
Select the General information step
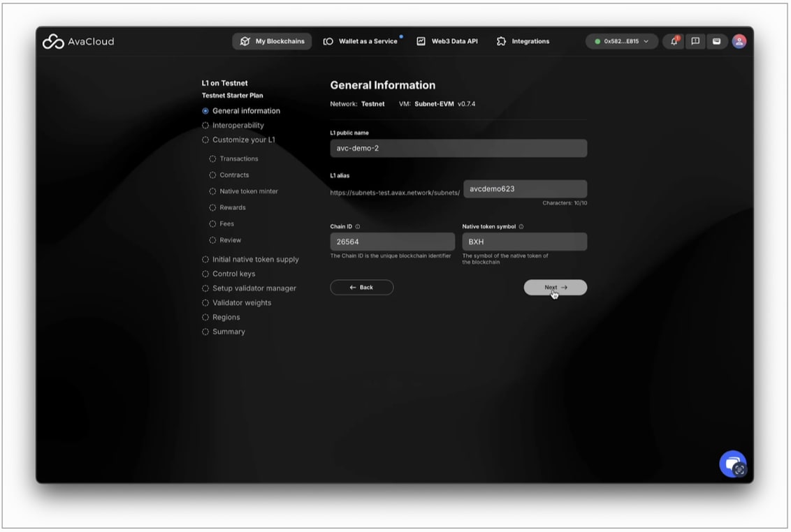[241, 111]
